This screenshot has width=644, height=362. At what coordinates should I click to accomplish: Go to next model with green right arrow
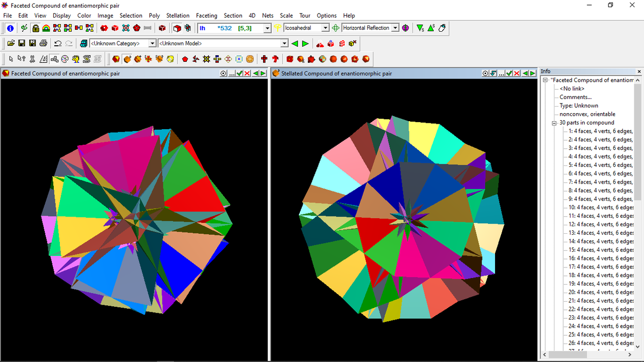click(305, 44)
